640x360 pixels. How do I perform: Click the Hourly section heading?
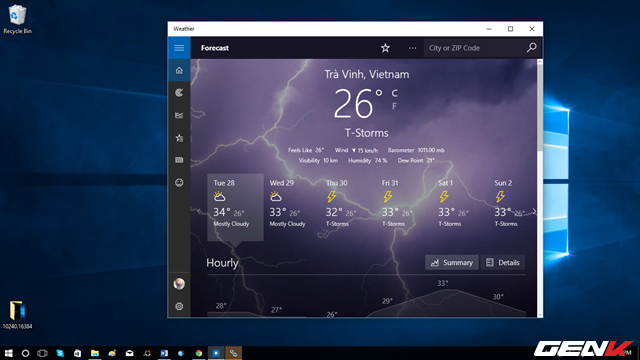pos(222,263)
